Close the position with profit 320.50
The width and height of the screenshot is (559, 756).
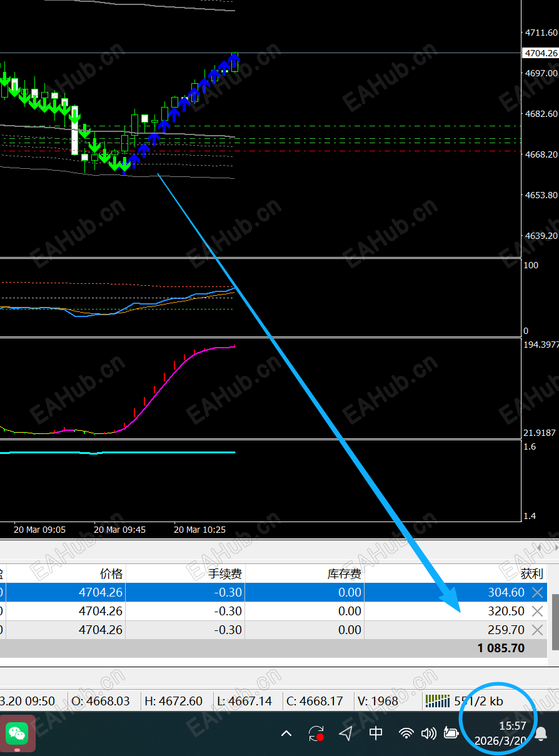coord(537,611)
